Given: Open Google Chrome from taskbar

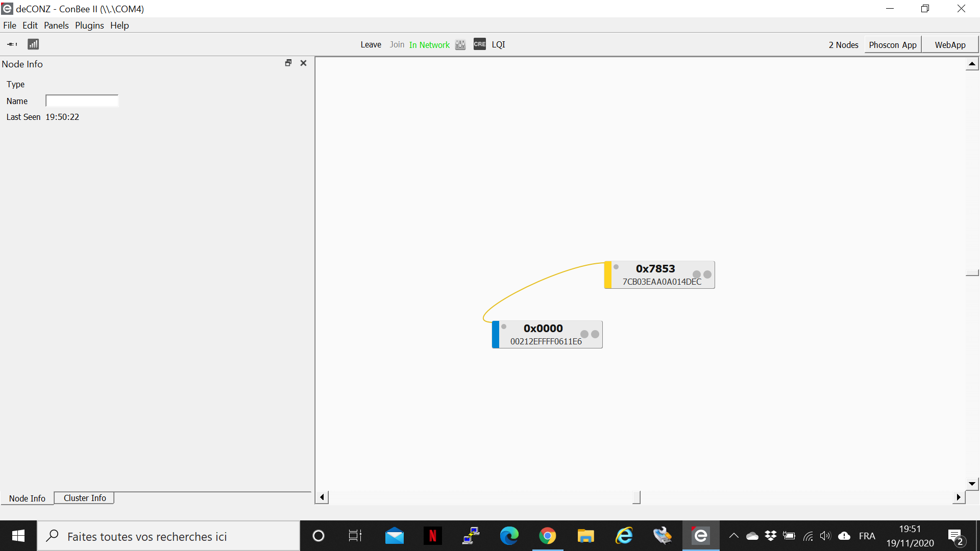Looking at the screenshot, I should point(547,536).
